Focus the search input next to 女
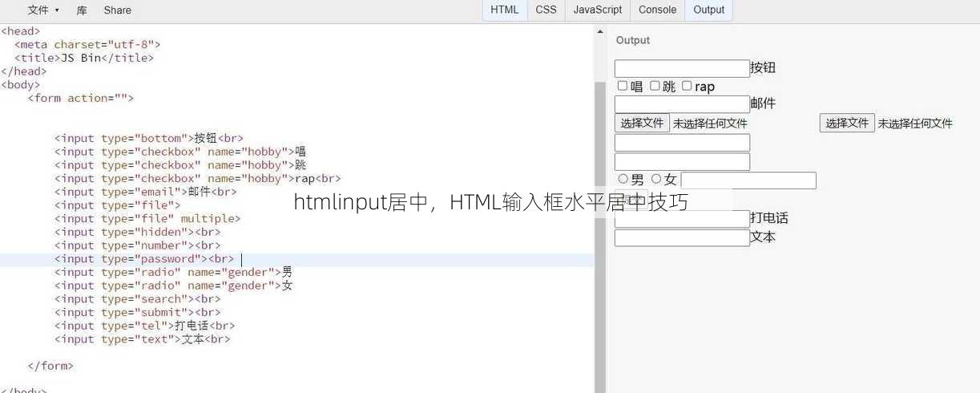The image size is (980, 393). (748, 180)
